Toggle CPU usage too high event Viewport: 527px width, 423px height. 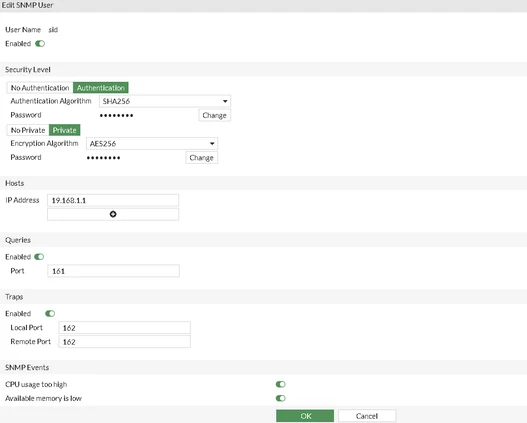pyautogui.click(x=281, y=384)
